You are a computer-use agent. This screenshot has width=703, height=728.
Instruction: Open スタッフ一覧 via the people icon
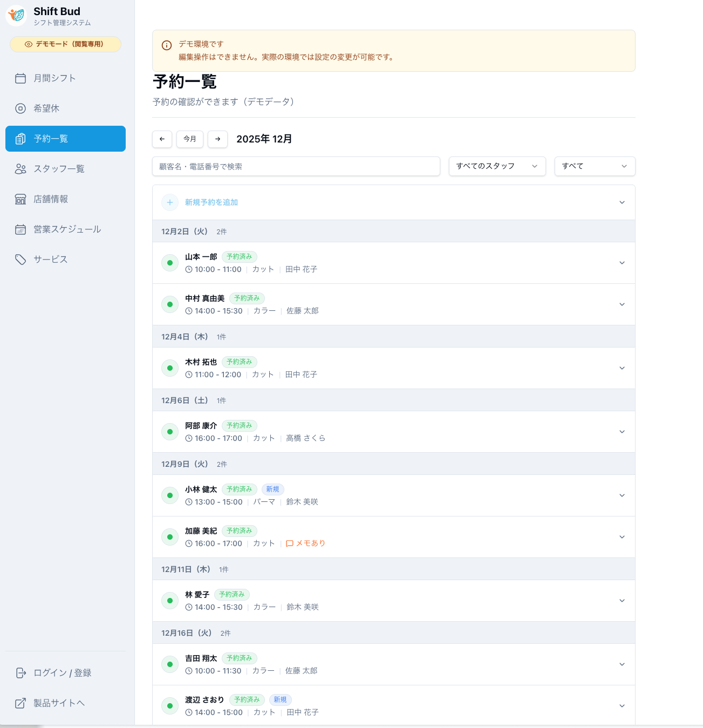[21, 169]
